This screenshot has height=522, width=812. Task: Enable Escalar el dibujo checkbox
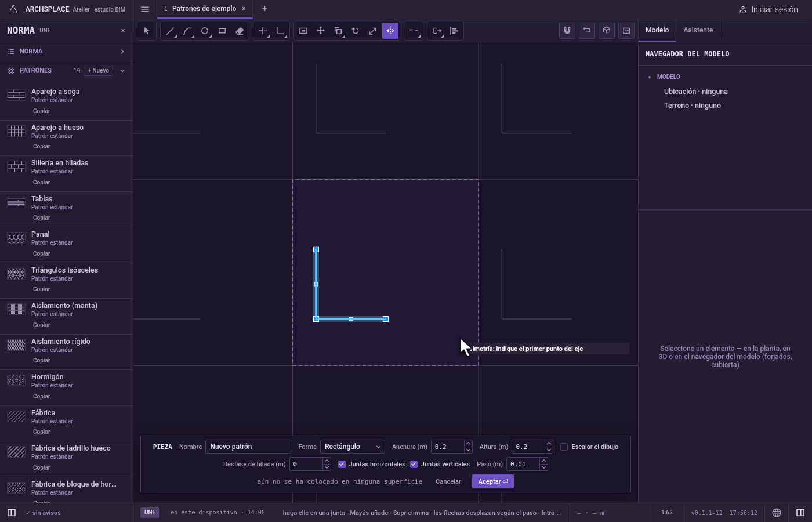point(564,447)
